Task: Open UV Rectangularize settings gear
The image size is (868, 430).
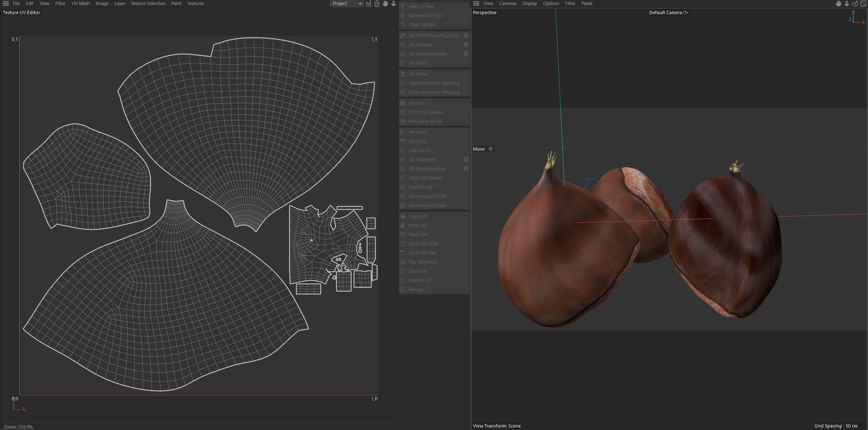Action: coord(466,169)
